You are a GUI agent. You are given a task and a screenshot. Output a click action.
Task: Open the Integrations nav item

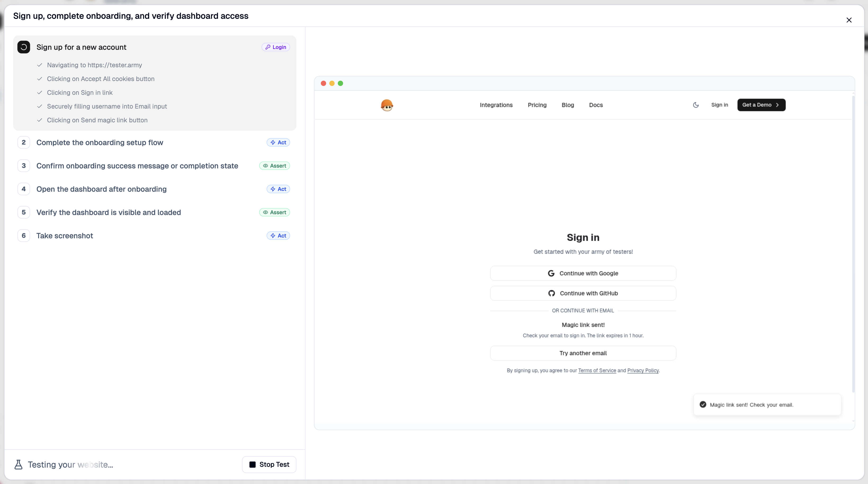496,105
